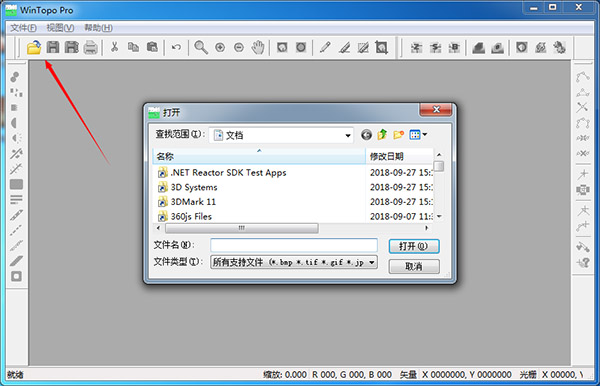The height and width of the screenshot is (386, 600).
Task: Click the 打开(O) button
Action: 414,246
